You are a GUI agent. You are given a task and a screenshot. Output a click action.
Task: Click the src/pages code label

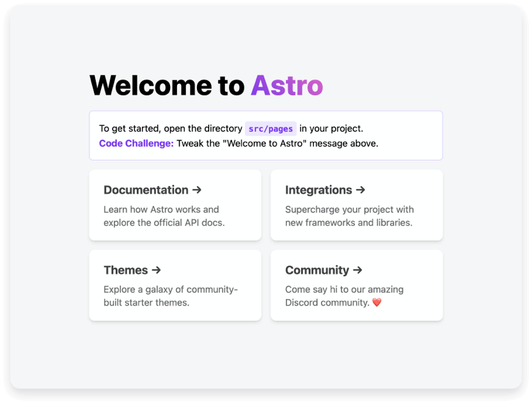coord(270,129)
